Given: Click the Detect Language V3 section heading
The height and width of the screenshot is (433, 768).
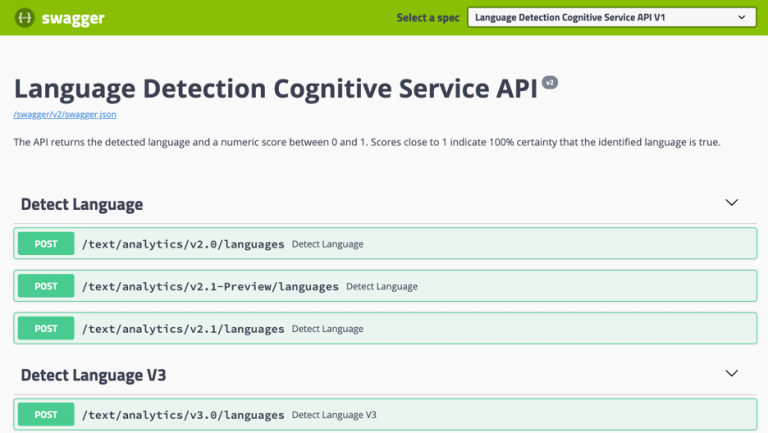Looking at the screenshot, I should [x=93, y=375].
